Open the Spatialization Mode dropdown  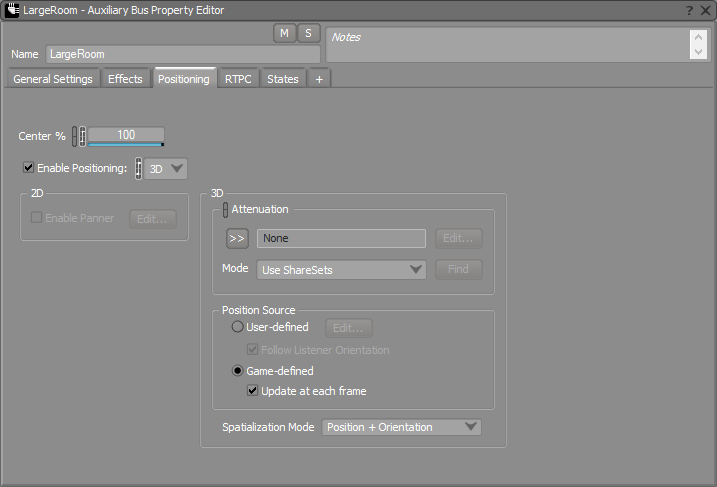pyautogui.click(x=401, y=427)
